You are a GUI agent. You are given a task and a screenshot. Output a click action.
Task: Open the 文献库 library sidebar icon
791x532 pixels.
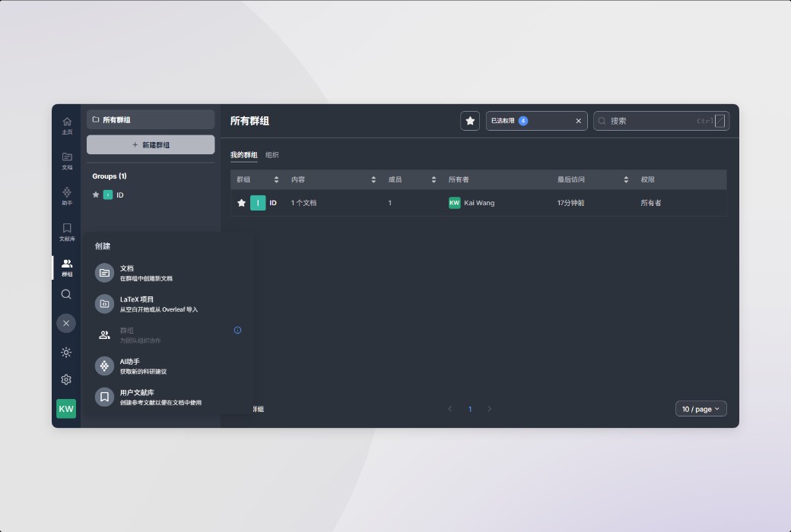pos(67,232)
